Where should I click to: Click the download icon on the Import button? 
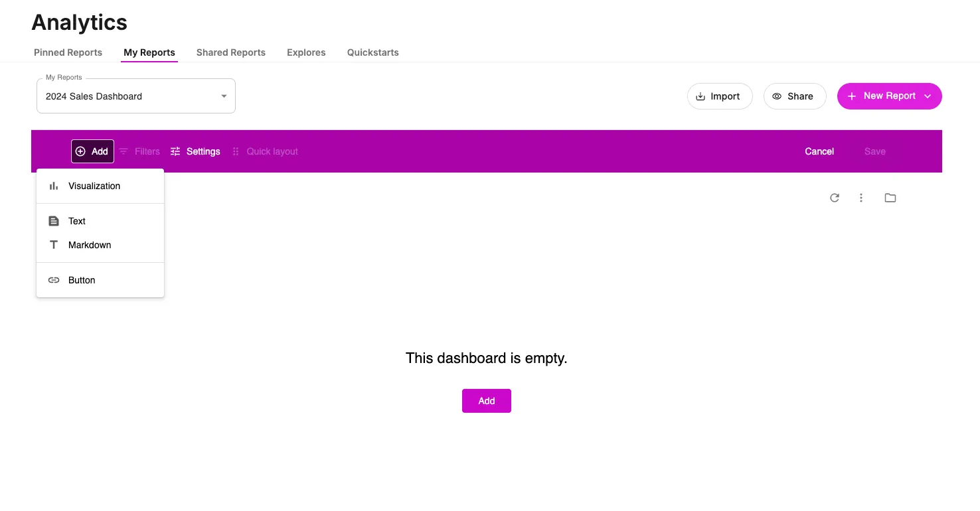(700, 96)
